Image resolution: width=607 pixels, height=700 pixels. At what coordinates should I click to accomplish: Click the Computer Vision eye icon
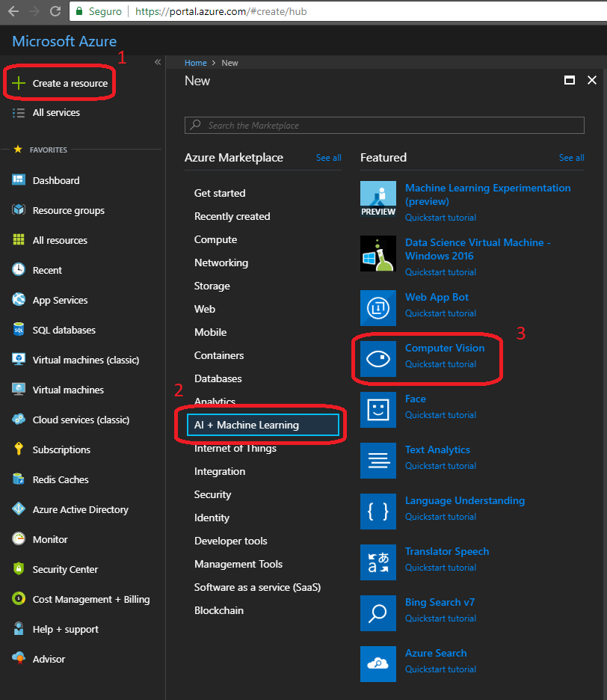click(378, 359)
